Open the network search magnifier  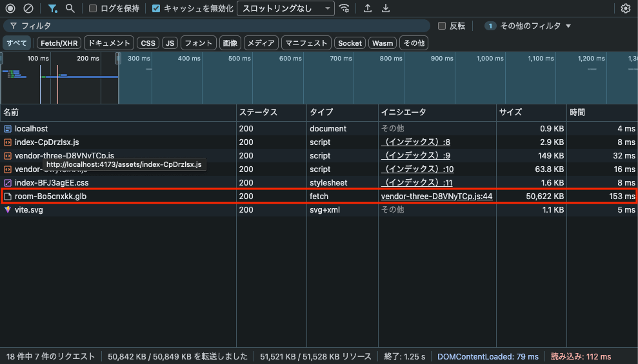coord(70,8)
